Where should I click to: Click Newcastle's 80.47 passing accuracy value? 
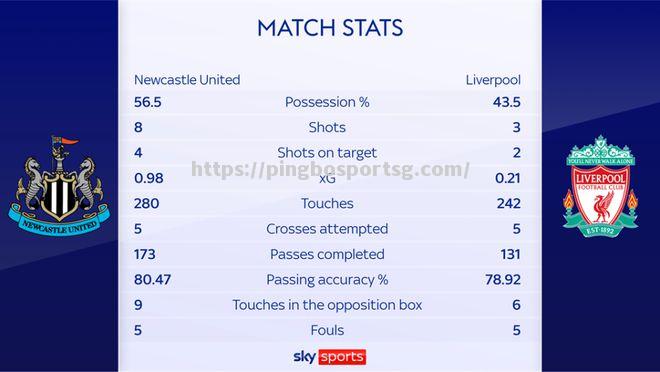pos(152,279)
